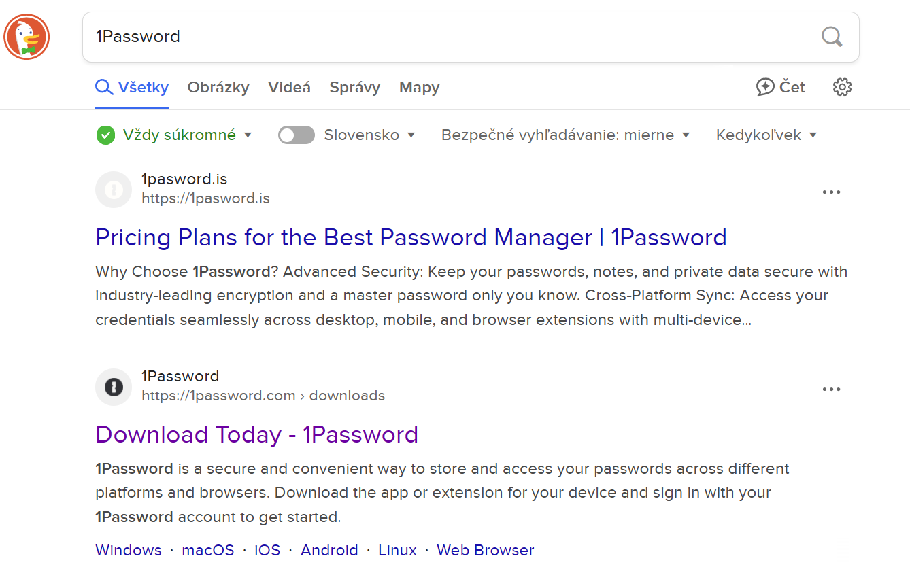Go to the Mapy tab
910x588 pixels.
click(x=419, y=88)
